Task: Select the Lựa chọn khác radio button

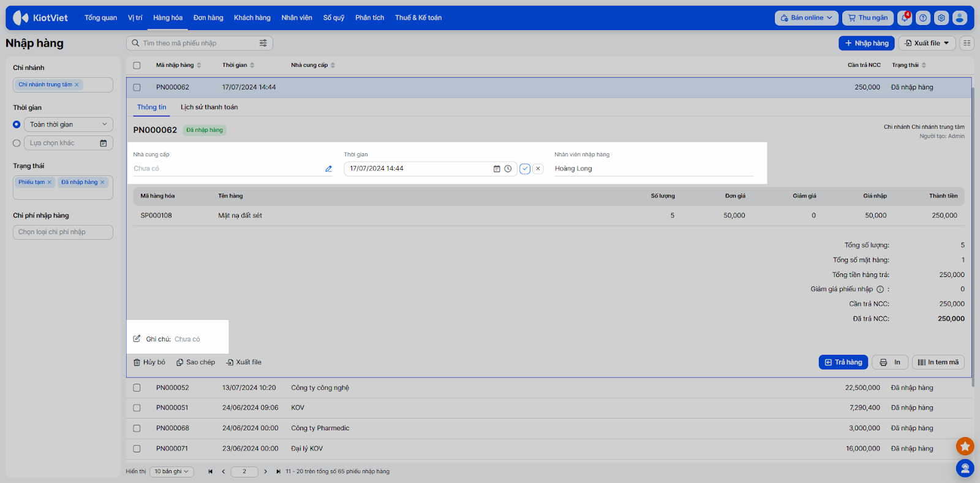Action: [x=17, y=143]
